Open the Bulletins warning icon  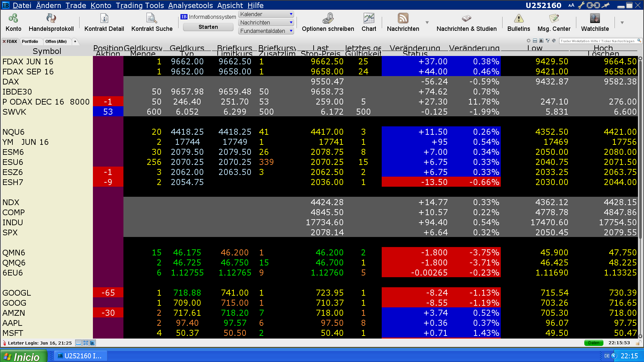[x=519, y=18]
